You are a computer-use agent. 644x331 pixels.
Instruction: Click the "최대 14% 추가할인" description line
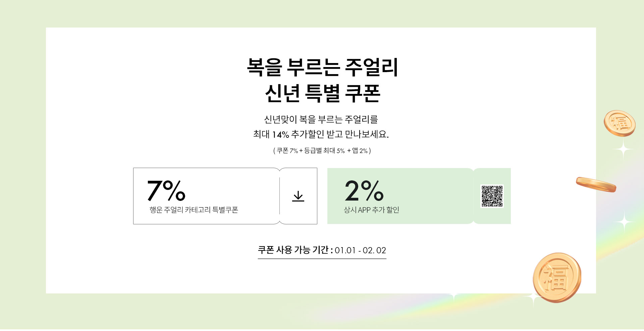(321, 134)
